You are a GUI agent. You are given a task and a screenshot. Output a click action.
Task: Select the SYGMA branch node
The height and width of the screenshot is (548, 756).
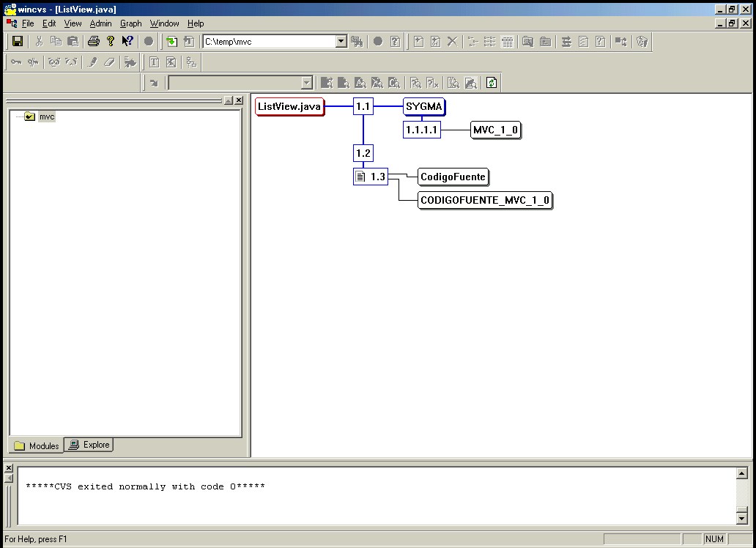click(424, 107)
